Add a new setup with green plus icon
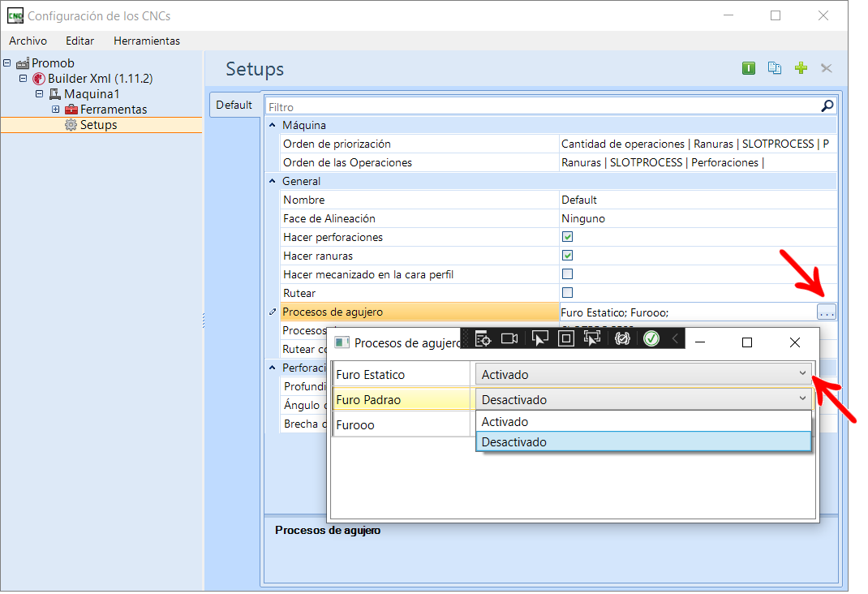Image resolution: width=868 pixels, height=594 pixels. [801, 68]
